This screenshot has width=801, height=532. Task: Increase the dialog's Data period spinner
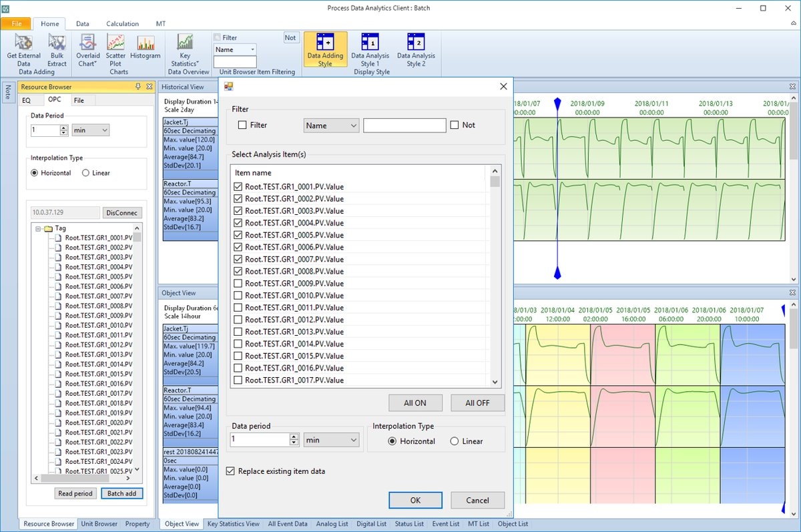point(294,437)
